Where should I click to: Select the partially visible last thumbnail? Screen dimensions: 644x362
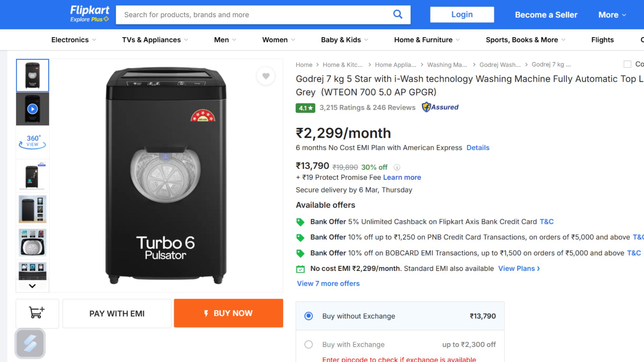[x=33, y=270]
